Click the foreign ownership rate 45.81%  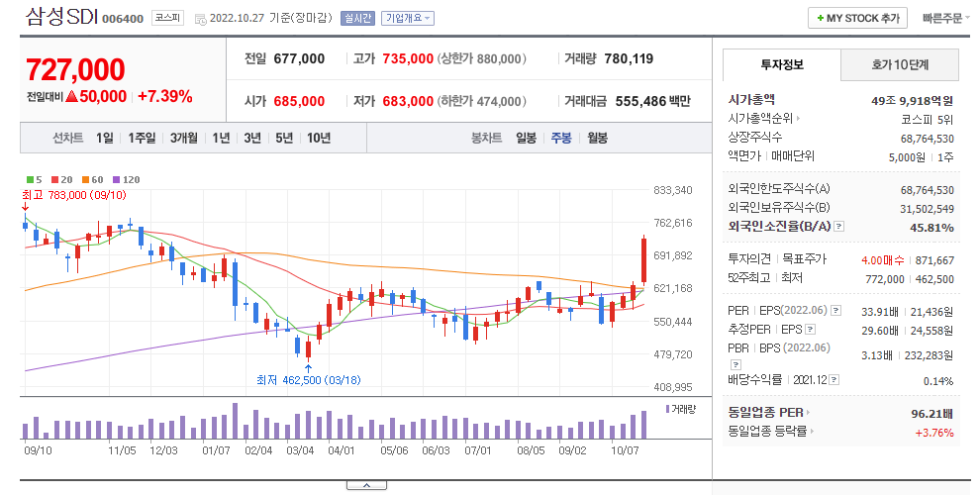point(931,228)
